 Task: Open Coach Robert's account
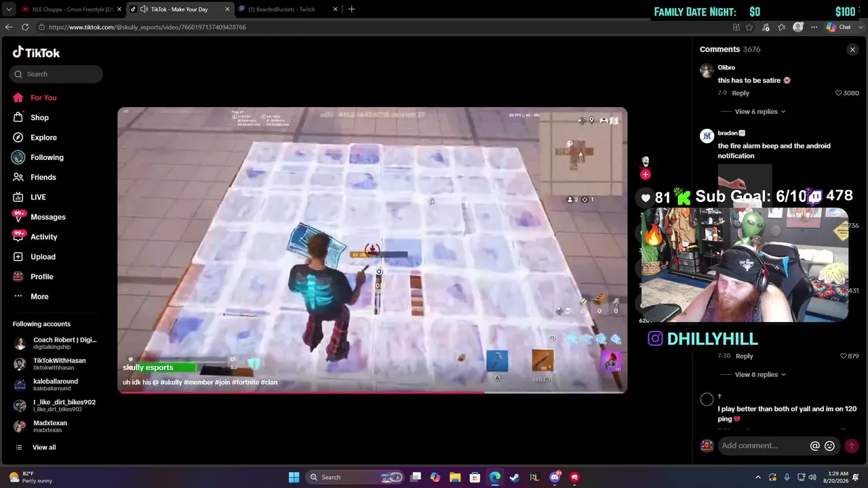54,343
